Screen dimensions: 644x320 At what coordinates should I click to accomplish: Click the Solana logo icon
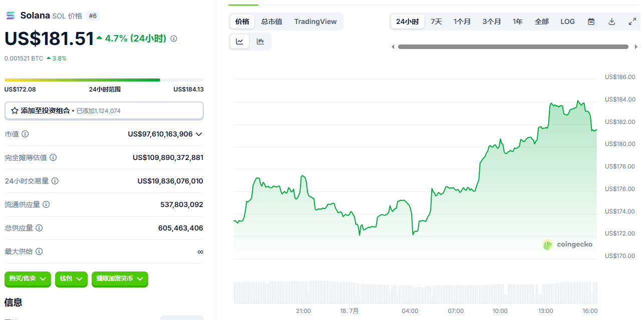tap(11, 15)
